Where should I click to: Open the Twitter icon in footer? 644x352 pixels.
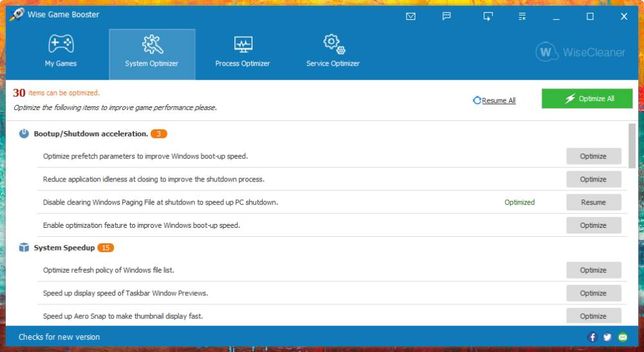pyautogui.click(x=607, y=337)
